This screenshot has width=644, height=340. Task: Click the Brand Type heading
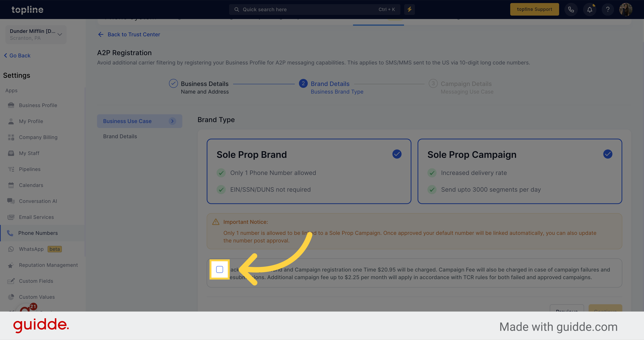tap(216, 120)
